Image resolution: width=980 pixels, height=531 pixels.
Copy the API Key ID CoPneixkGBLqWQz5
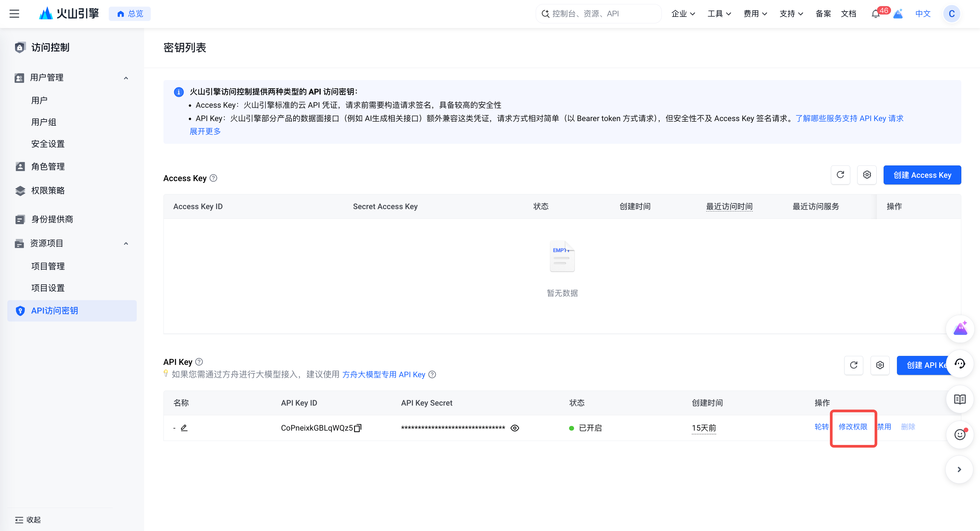tap(358, 428)
